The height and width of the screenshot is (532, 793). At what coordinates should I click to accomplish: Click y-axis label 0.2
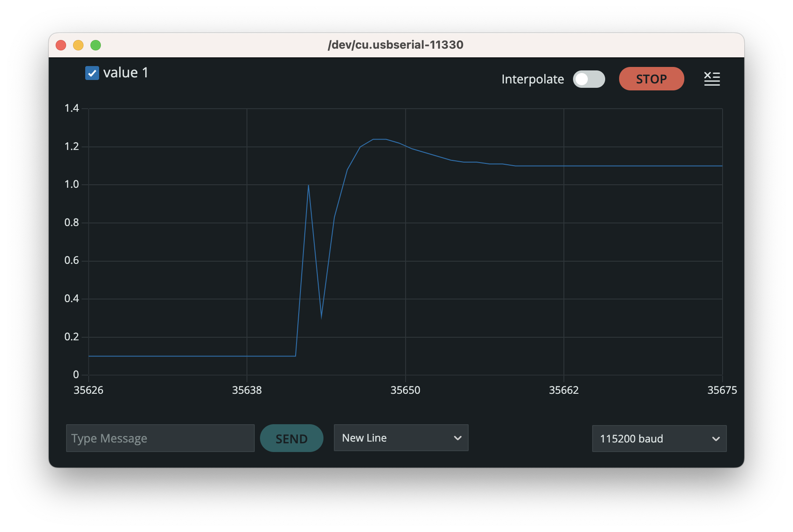pos(72,337)
